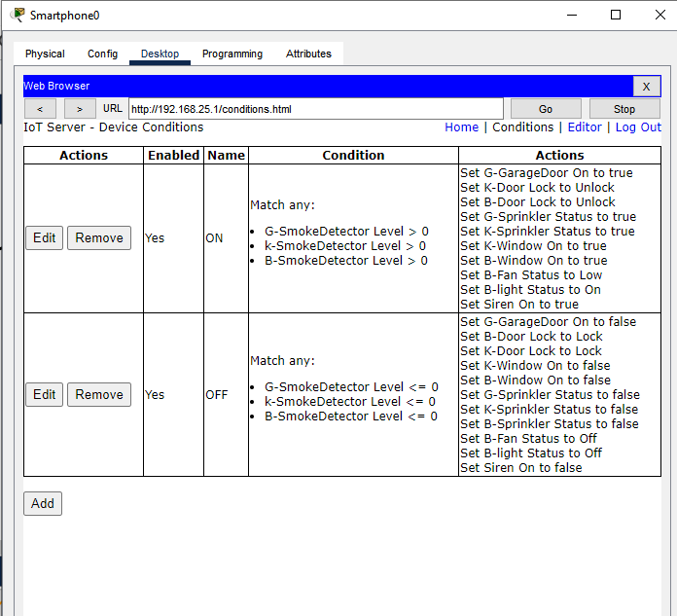Click 'Set B-light Status to Off'
This screenshot has width=677, height=616.
tap(531, 453)
